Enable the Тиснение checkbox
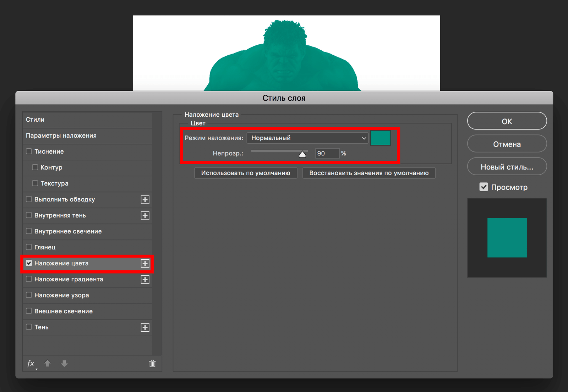Image resolution: width=568 pixels, height=392 pixels. [x=29, y=151]
